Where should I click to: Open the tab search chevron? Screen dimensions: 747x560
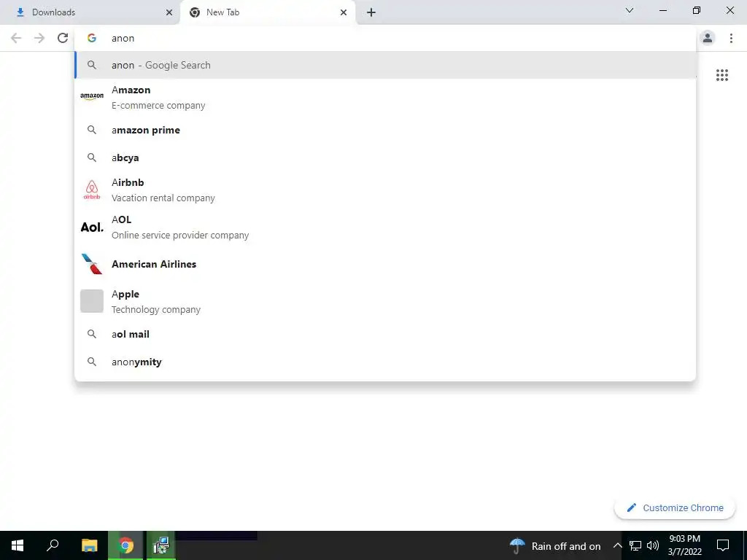pyautogui.click(x=630, y=10)
